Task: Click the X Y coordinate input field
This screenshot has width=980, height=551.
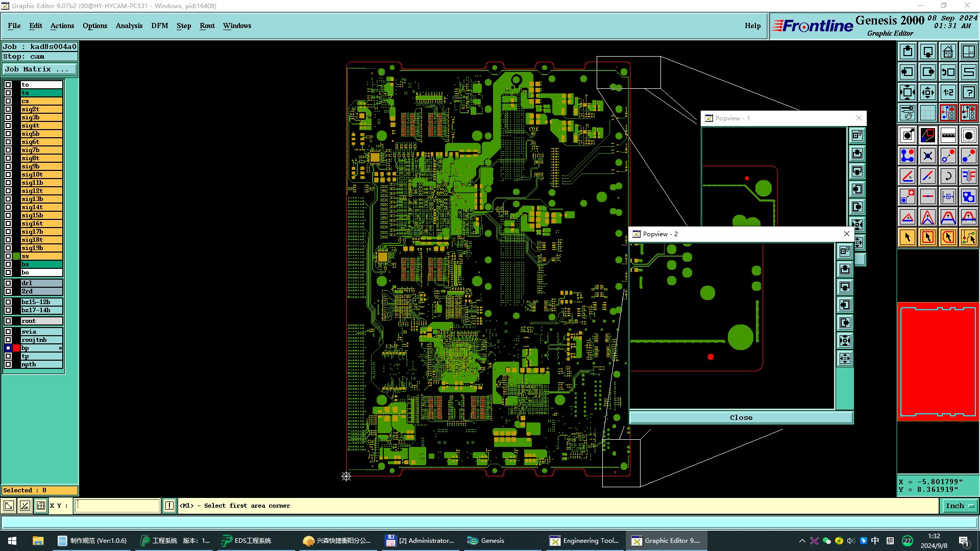Action: click(117, 506)
